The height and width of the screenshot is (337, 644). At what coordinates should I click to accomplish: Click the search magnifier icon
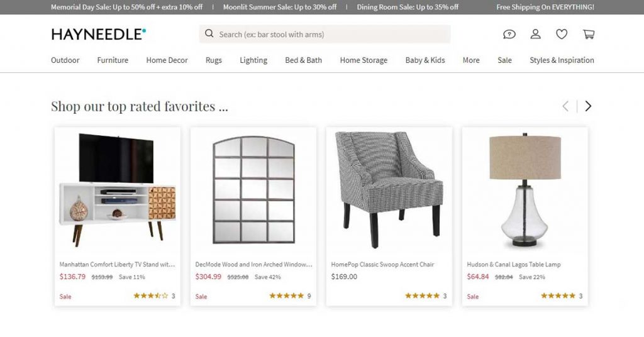209,34
